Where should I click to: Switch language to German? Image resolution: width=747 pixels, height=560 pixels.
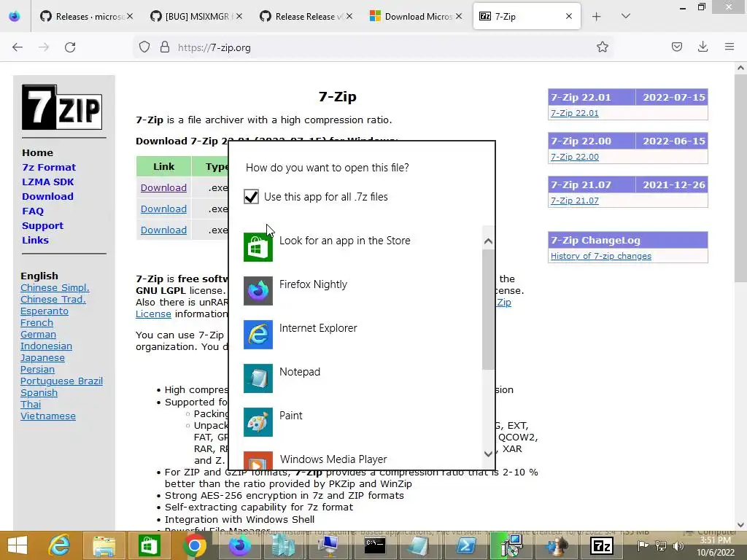click(38, 334)
